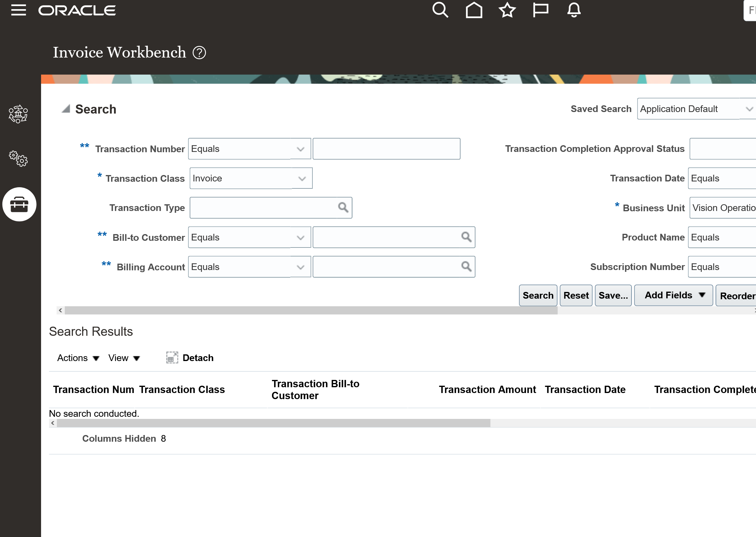Click the Transaction Number value field
This screenshot has height=537, width=756.
tap(386, 149)
